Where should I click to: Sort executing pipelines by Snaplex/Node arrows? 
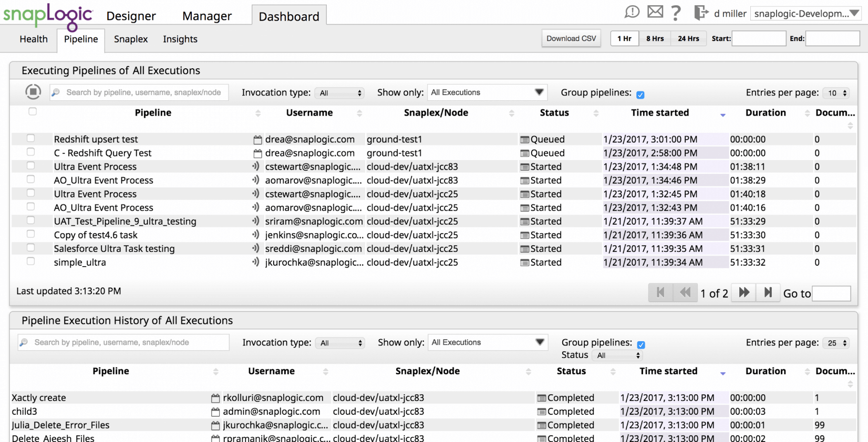pos(512,113)
